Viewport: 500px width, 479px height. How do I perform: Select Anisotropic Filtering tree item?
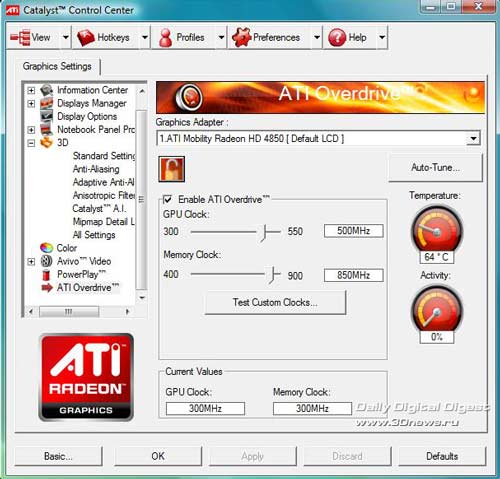(104, 195)
